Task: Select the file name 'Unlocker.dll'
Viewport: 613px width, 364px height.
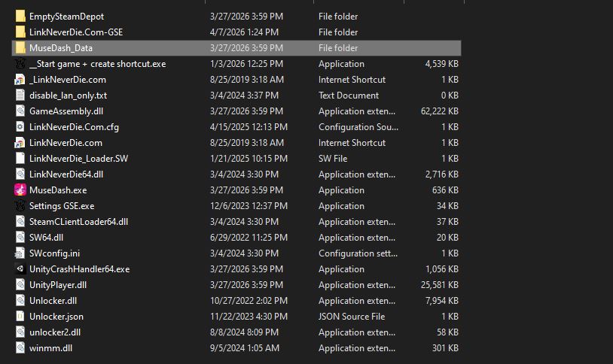Action: 53,301
